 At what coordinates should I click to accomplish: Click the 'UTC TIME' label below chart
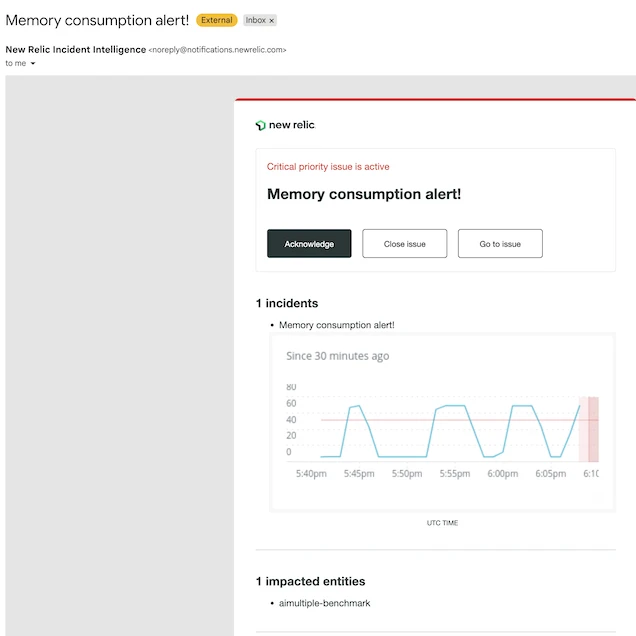pos(442,523)
